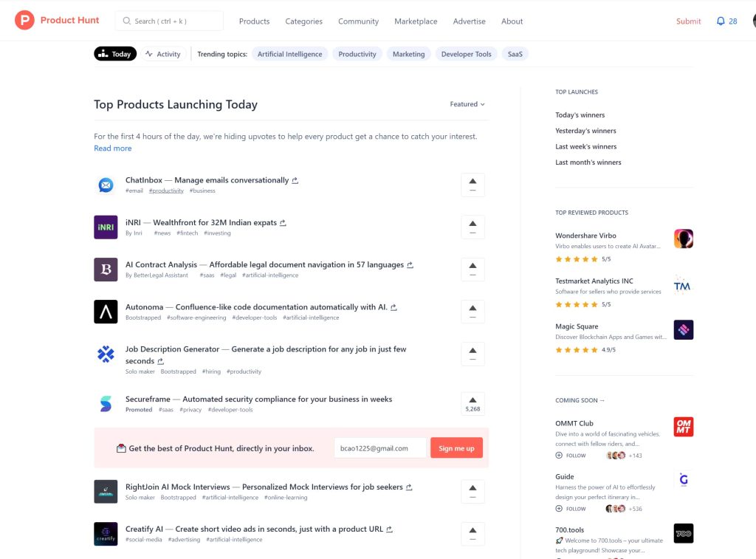
Task: View Last week's winners
Action: [x=585, y=147]
